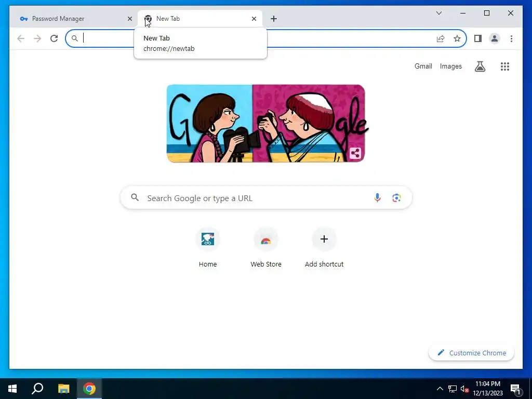Screen dimensions: 532x399
Task: Click the Customize Chrome button
Action: point(471,353)
